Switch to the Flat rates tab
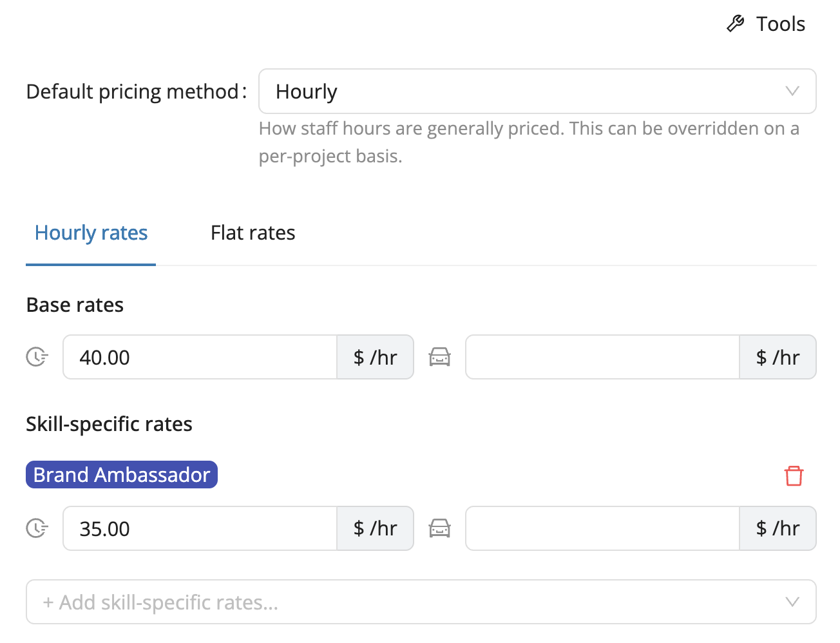 pos(253,233)
